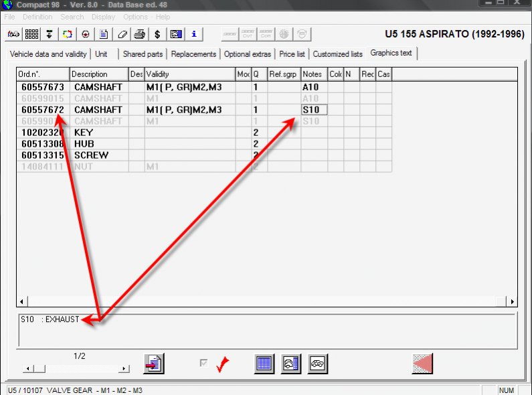This screenshot has height=395, width=532.
Task: Click the eraser icon in toolbar
Action: (122, 34)
